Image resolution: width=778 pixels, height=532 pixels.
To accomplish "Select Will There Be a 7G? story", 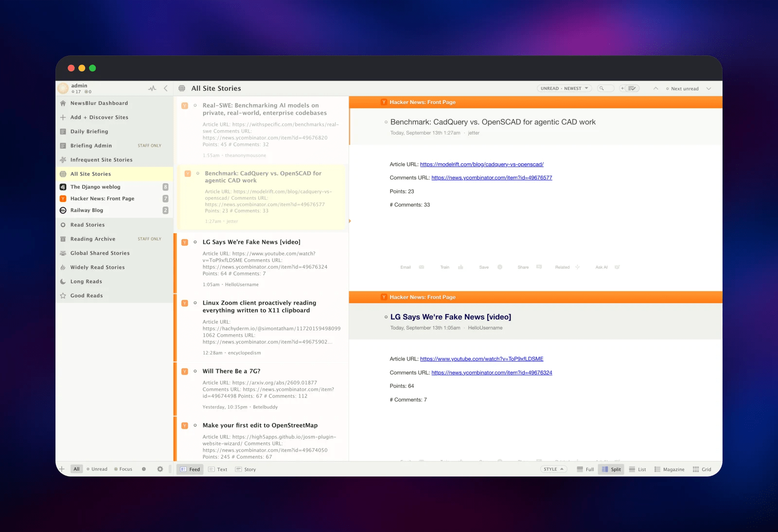I will [x=261, y=389].
